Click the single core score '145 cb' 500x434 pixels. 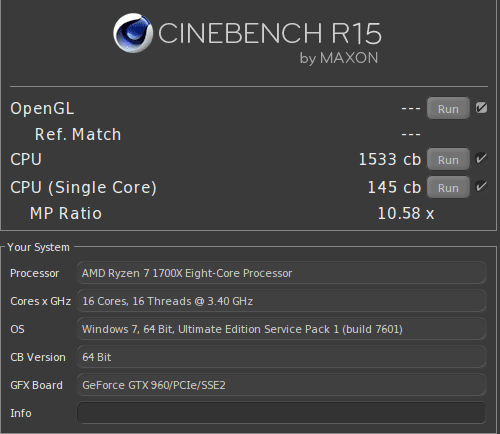coord(394,187)
